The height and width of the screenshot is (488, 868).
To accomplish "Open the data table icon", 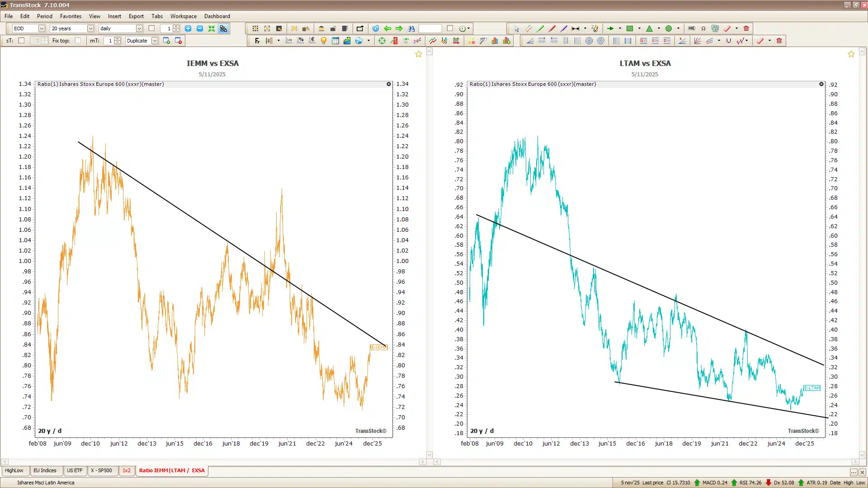I will tap(336, 41).
